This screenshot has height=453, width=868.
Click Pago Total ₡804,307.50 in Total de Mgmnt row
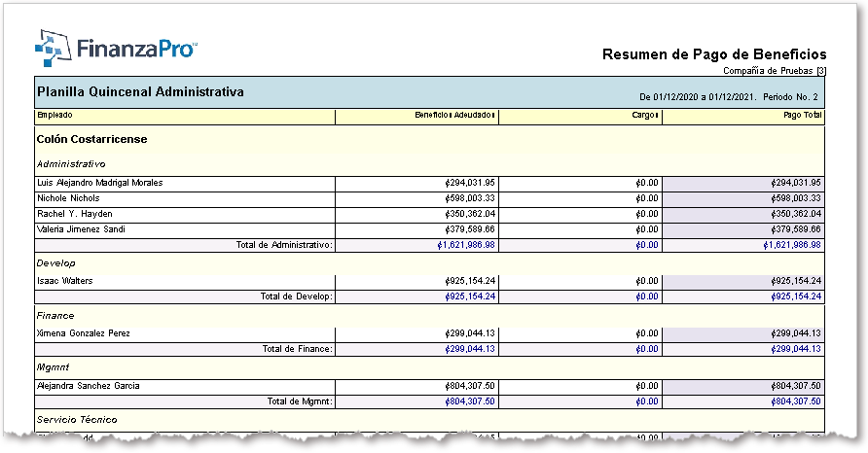[796, 401]
